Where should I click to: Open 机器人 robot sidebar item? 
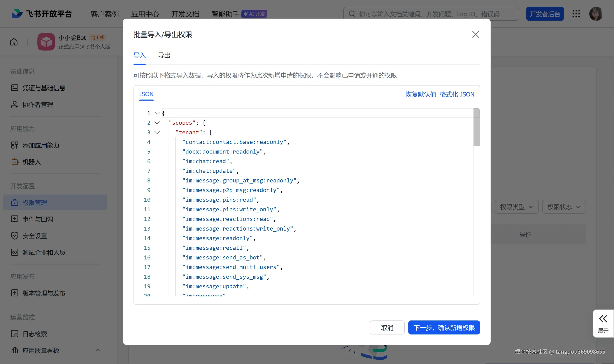pos(31,162)
